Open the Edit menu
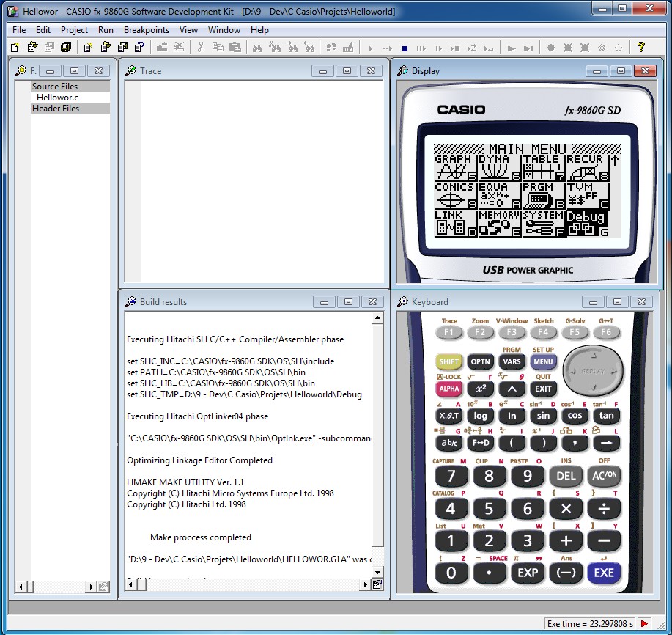 point(43,30)
